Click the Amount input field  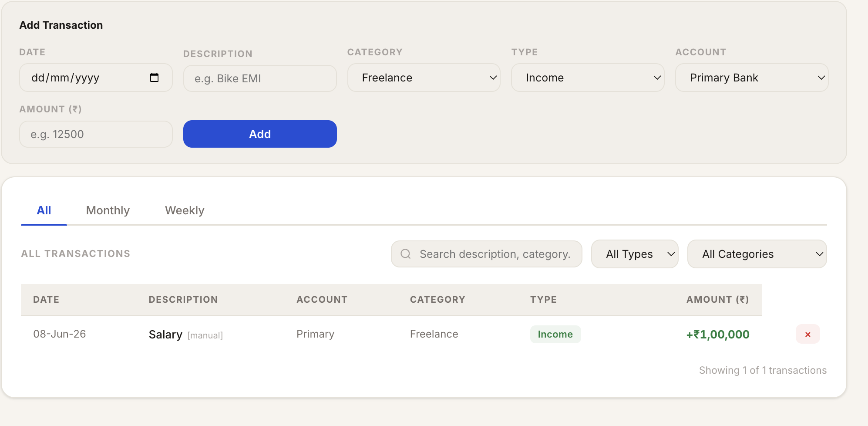[96, 134]
